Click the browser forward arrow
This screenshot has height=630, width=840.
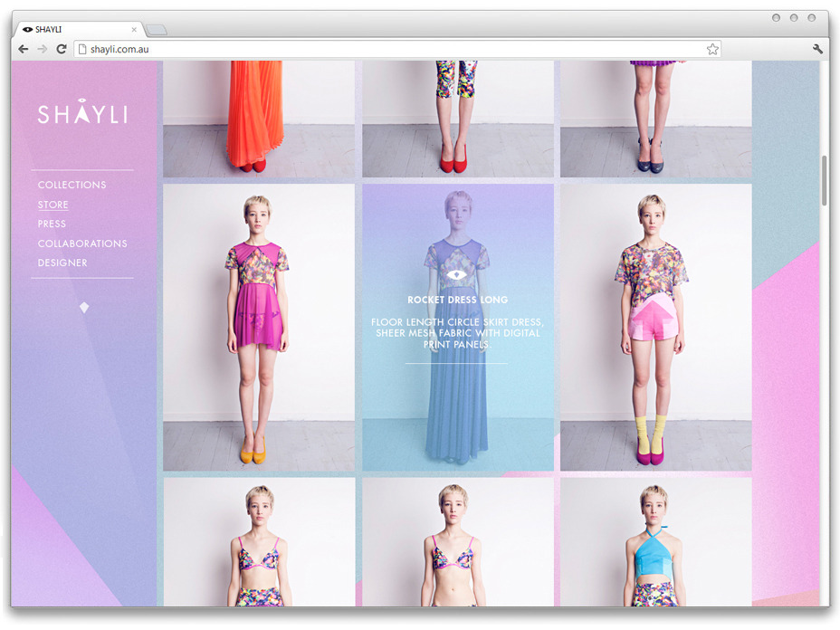43,49
